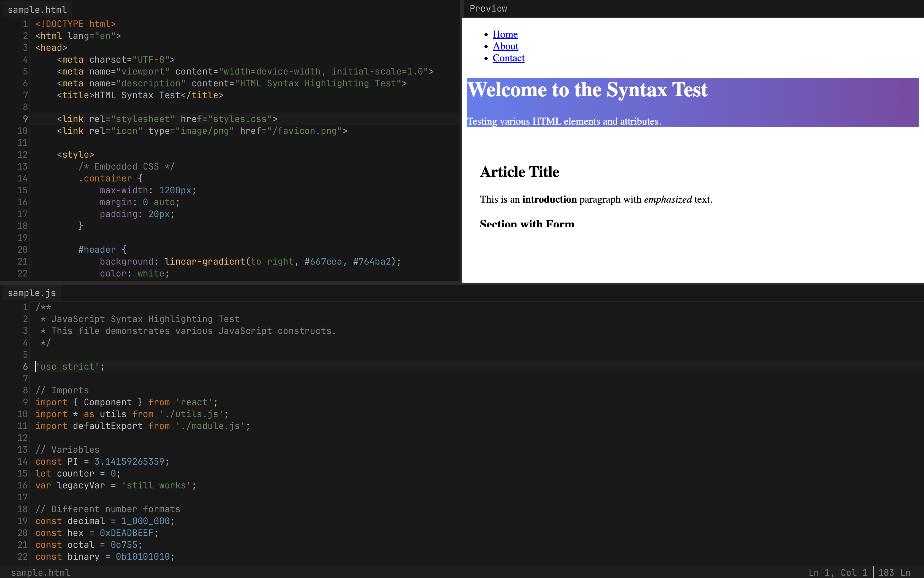Click the favicon.png link line
The height and width of the screenshot is (578, 924).
[x=202, y=131]
